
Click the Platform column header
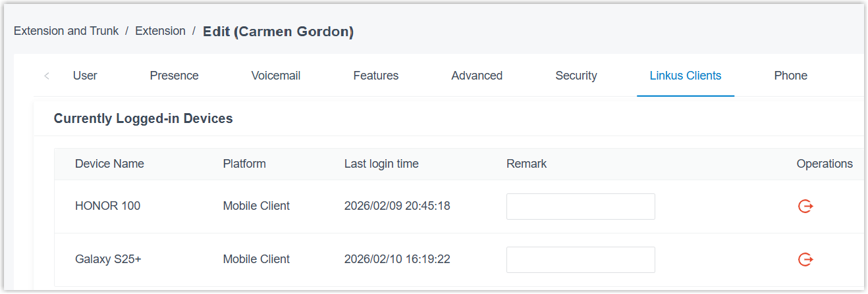(244, 164)
